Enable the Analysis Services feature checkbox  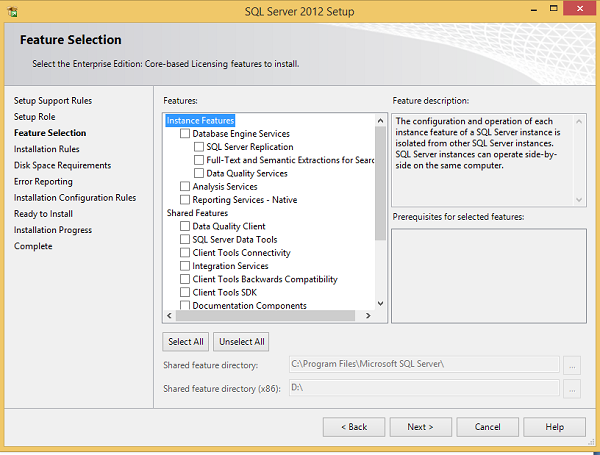click(185, 187)
